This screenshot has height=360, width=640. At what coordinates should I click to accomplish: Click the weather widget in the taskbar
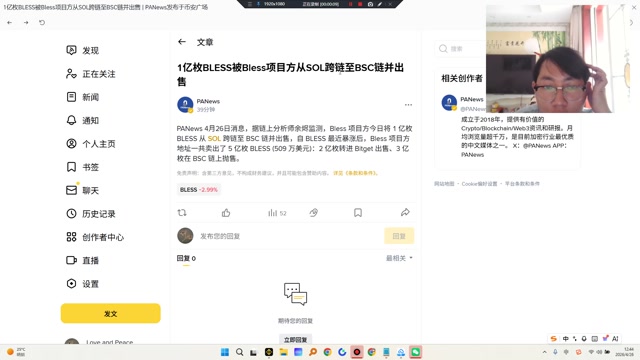[16, 352]
